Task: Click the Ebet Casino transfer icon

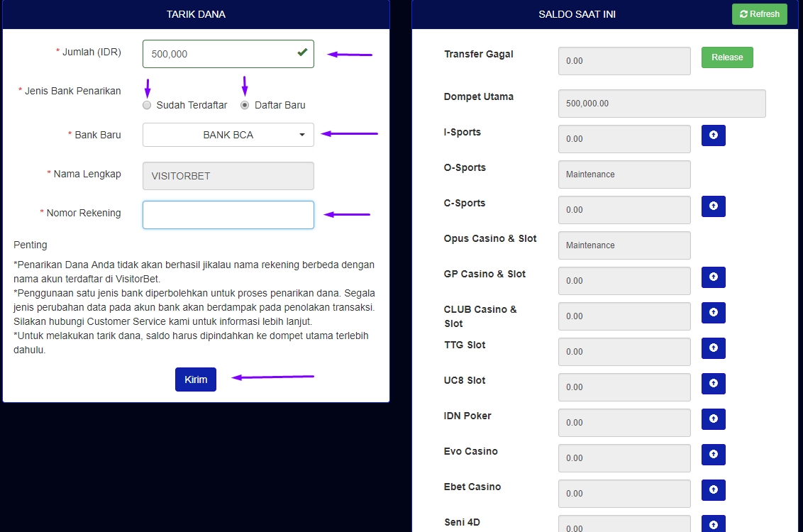Action: (714, 490)
